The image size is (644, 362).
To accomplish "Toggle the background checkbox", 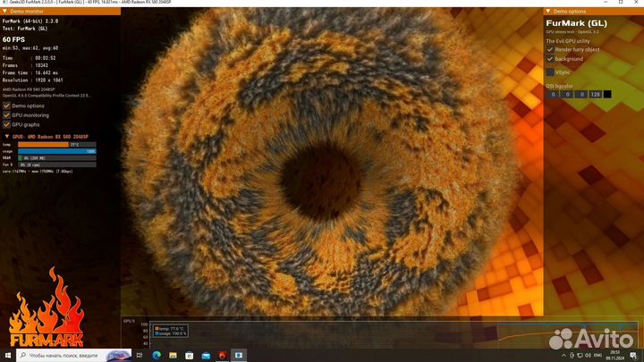I will [x=550, y=59].
